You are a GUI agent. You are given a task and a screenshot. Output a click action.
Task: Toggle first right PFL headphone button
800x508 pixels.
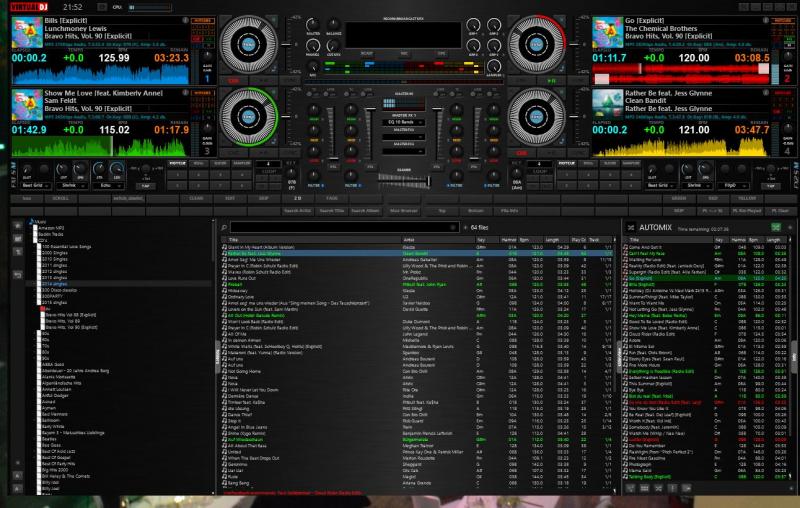[437, 167]
